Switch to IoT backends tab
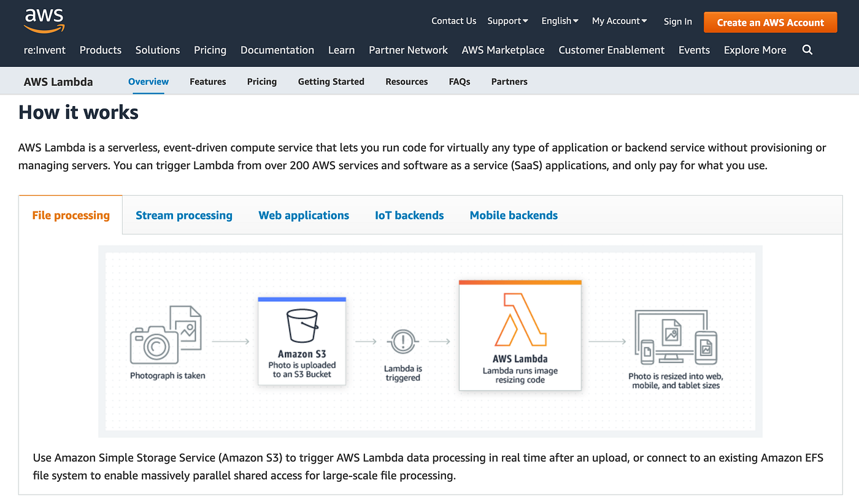The width and height of the screenshot is (859, 504). pyautogui.click(x=409, y=215)
